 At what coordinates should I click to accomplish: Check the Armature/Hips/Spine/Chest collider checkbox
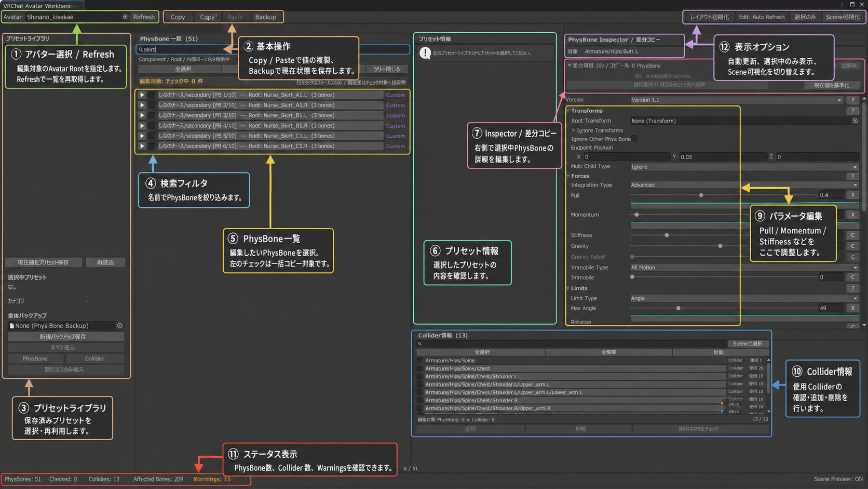[419, 368]
